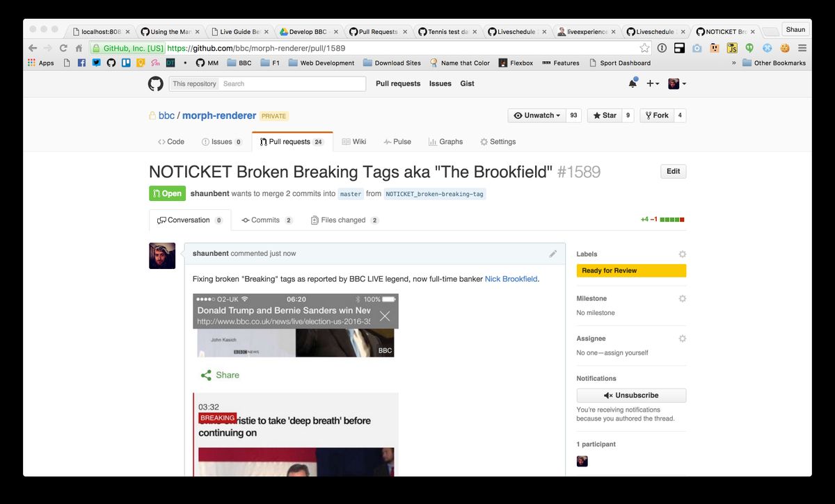
Task: Reload the page with the refresh icon
Action: pyautogui.click(x=63, y=48)
